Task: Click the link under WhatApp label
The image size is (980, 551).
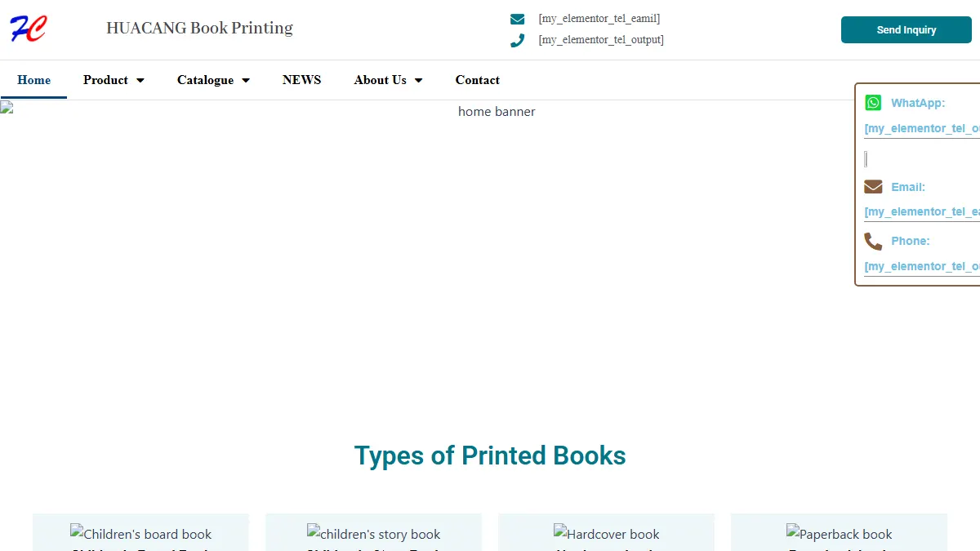Action: coord(922,129)
